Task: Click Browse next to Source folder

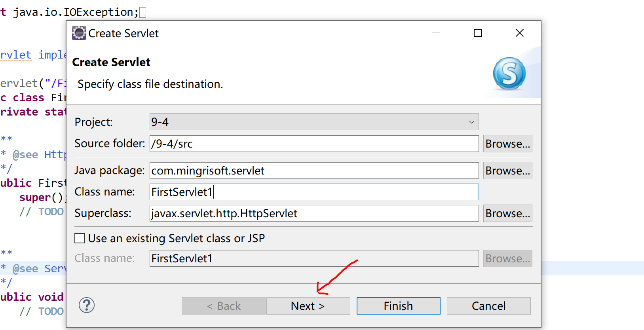Action: [x=507, y=144]
